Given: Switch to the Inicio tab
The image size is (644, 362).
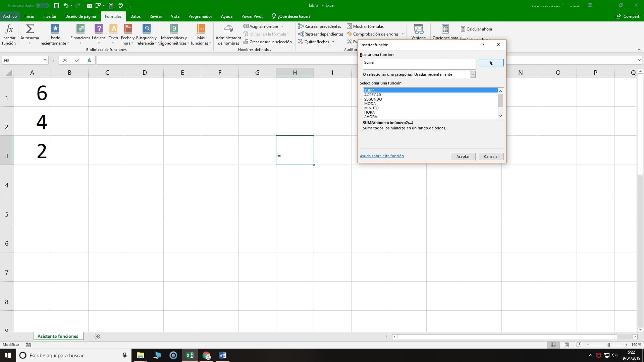Looking at the screenshot, I should pyautogui.click(x=29, y=16).
